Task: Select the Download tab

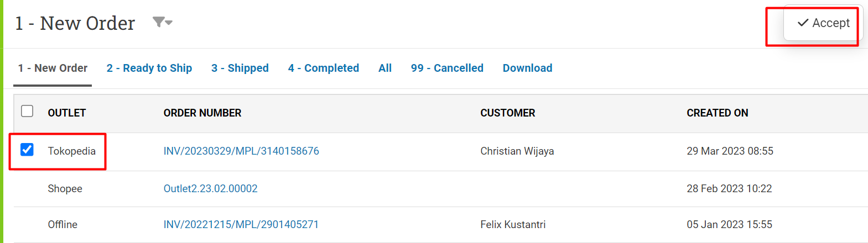Action: click(527, 68)
